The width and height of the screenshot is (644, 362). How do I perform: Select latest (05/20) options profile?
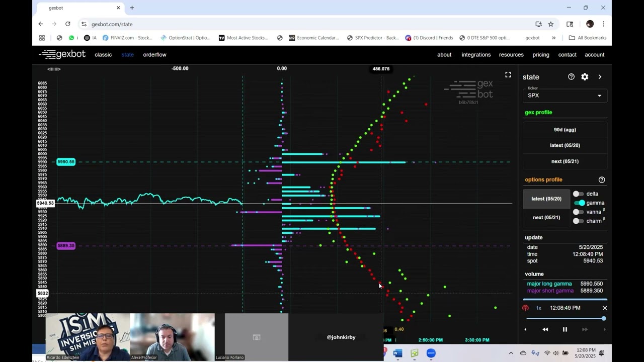[546, 199]
